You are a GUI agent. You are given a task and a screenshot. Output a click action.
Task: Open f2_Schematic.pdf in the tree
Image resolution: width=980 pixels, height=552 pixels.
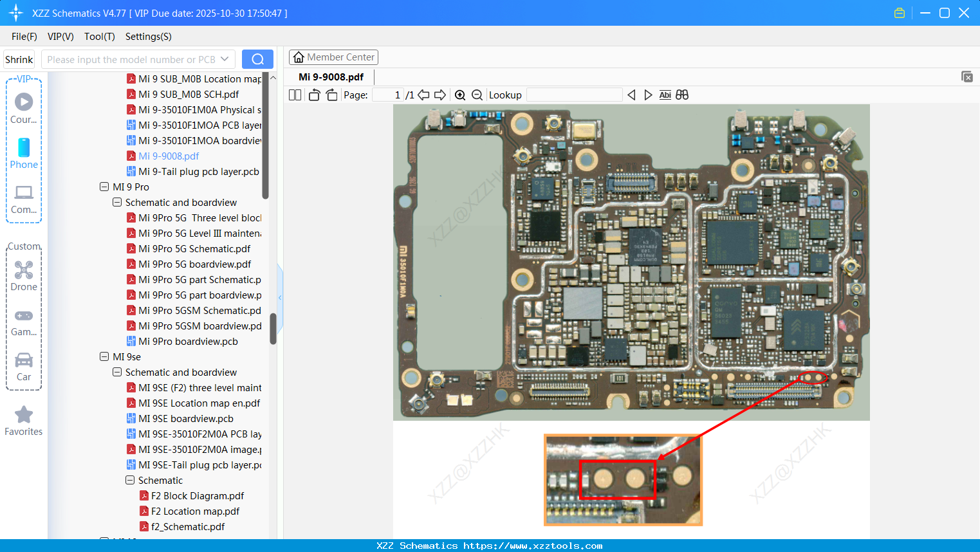(x=188, y=527)
